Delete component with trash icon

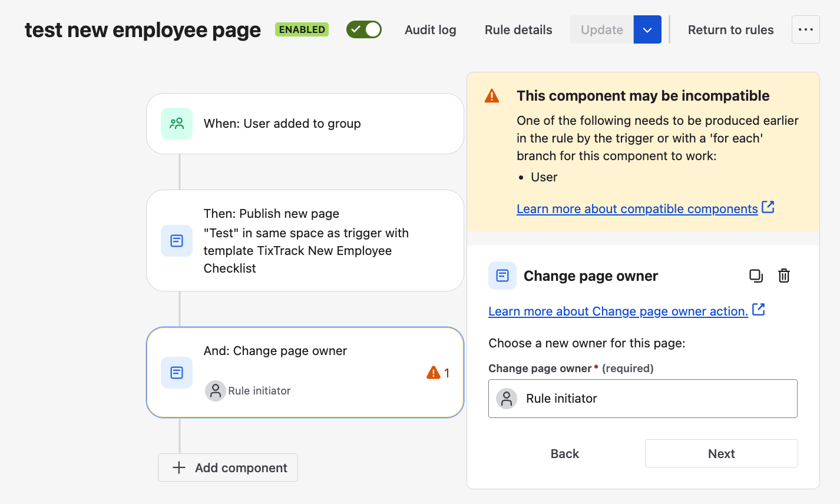coord(784,276)
